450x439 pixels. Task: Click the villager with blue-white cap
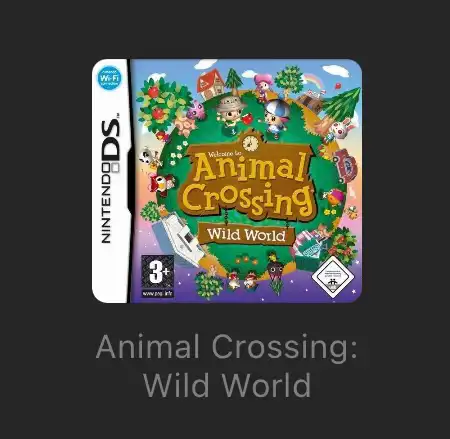pos(276,117)
